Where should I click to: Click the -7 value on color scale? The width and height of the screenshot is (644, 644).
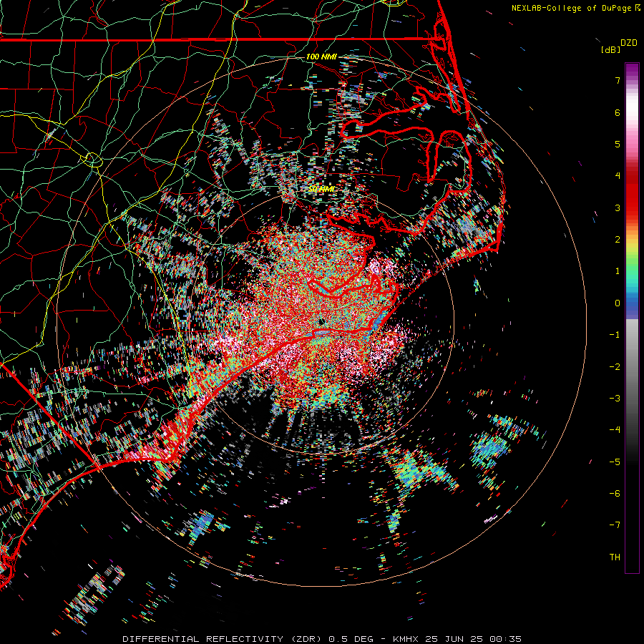615,525
